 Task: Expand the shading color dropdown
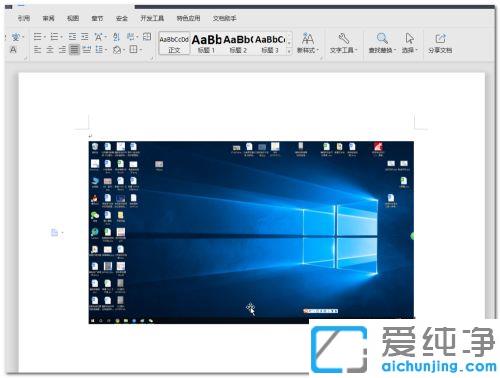click(124, 50)
